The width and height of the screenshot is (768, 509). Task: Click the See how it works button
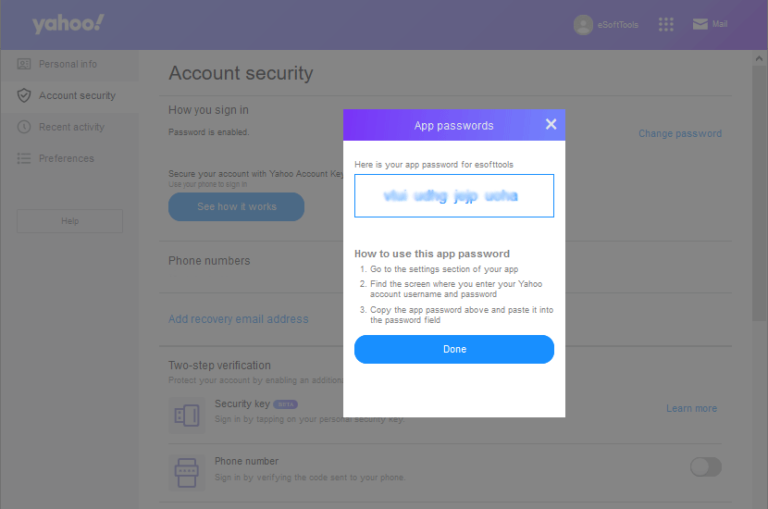pyautogui.click(x=236, y=207)
